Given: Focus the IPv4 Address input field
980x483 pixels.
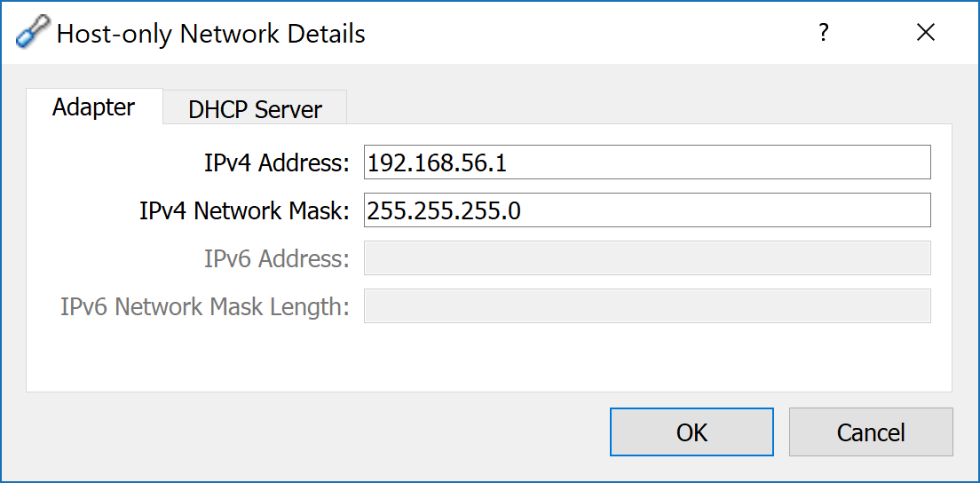Looking at the screenshot, I should click(x=647, y=162).
